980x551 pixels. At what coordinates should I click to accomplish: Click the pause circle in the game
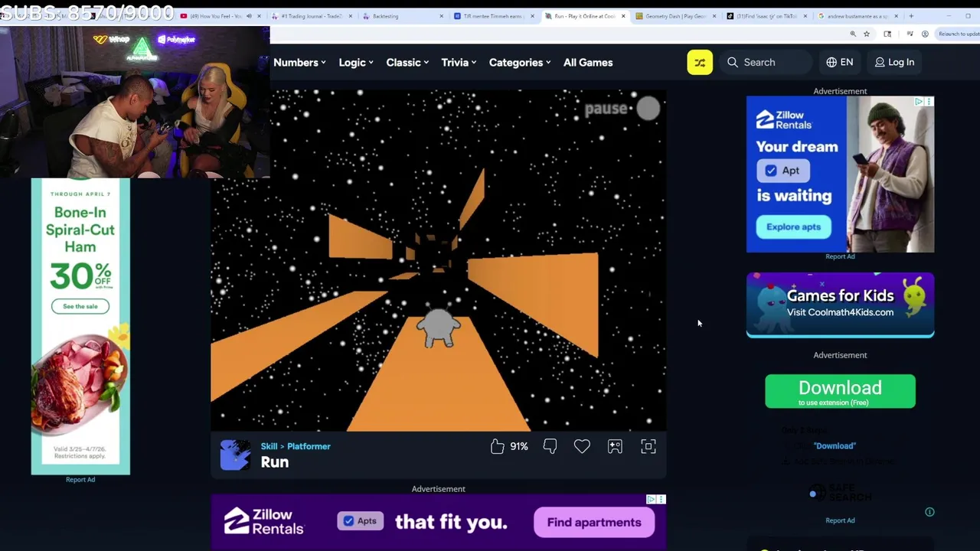[648, 109]
